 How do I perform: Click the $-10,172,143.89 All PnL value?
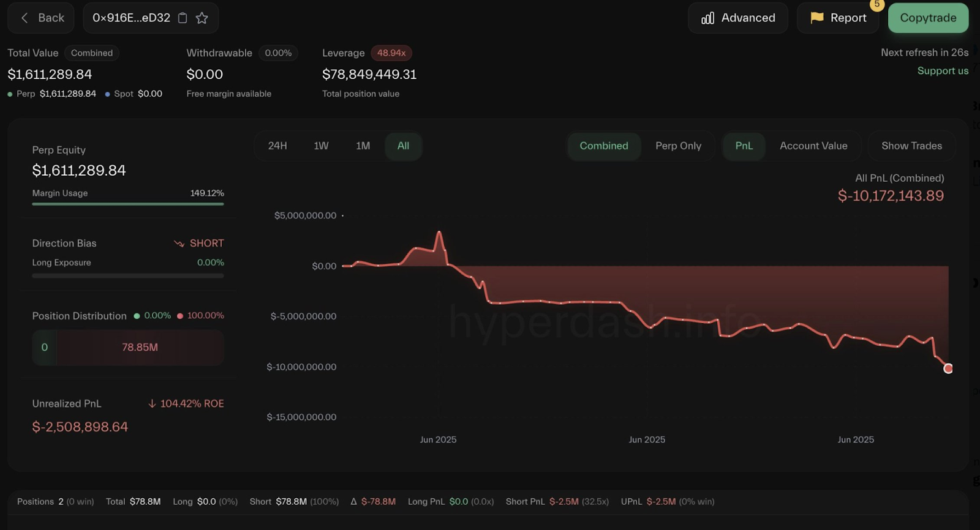(x=891, y=196)
